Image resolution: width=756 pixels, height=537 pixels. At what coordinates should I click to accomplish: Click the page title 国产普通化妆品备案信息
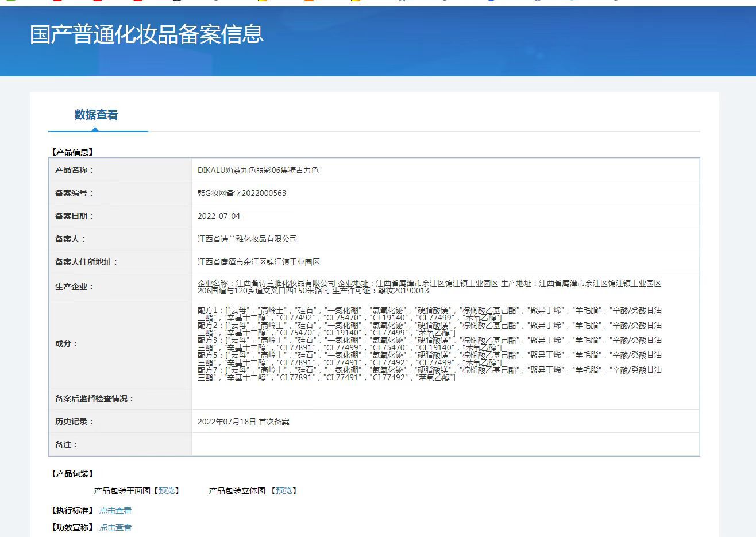(x=146, y=34)
